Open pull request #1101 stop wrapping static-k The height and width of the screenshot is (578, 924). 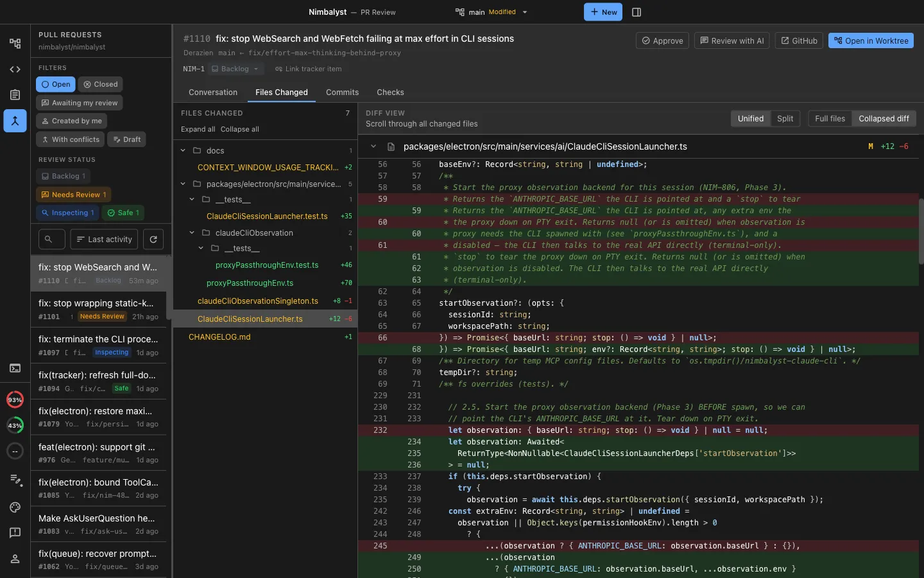(x=98, y=310)
